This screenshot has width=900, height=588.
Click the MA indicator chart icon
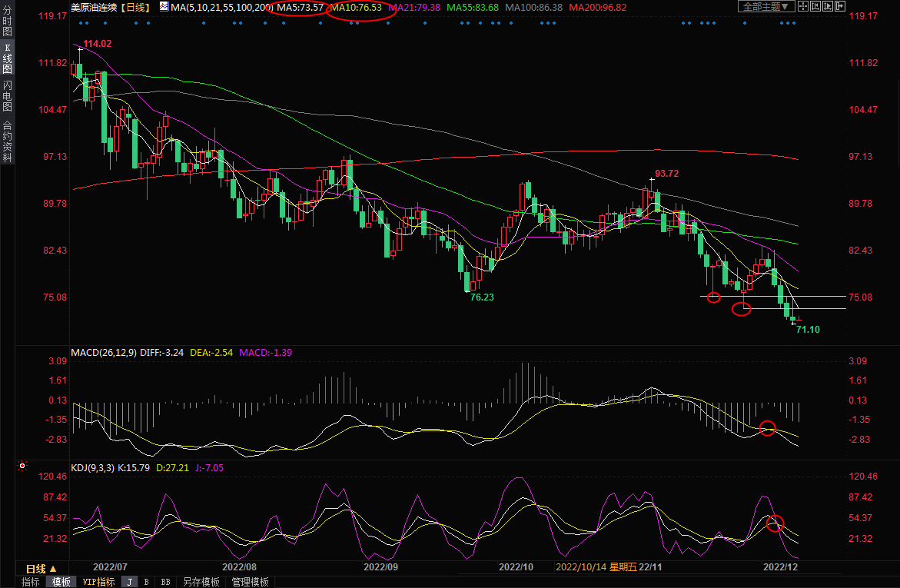164,6
